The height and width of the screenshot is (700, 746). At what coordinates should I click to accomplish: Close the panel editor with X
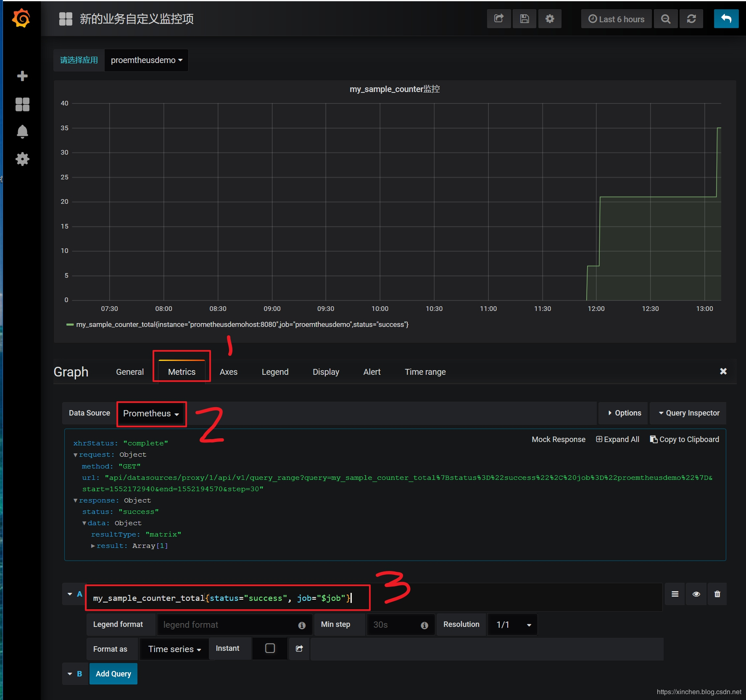[x=723, y=371]
